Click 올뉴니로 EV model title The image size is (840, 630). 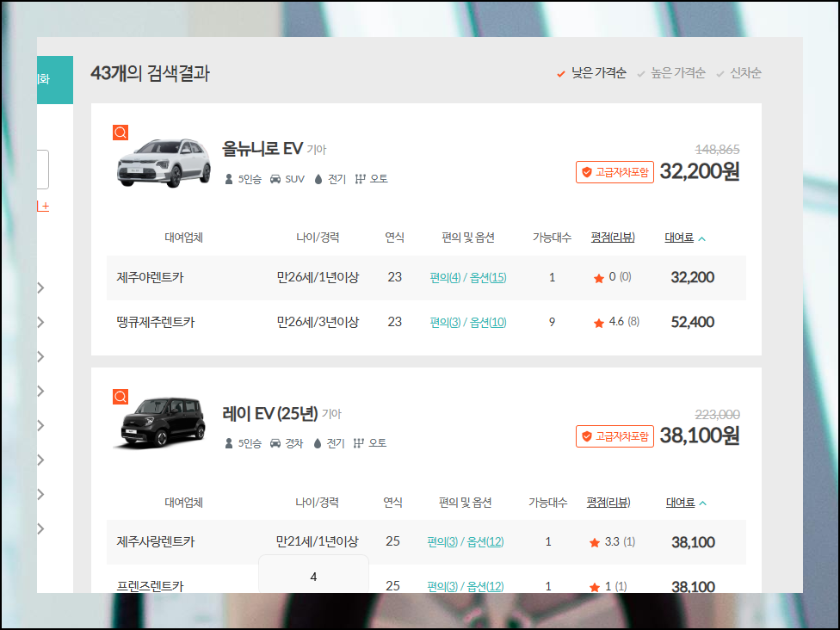262,148
